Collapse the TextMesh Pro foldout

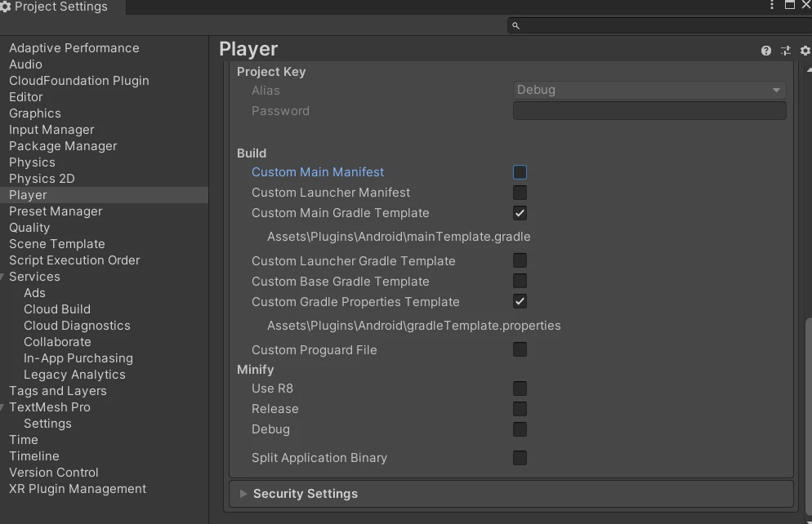tap(2, 406)
